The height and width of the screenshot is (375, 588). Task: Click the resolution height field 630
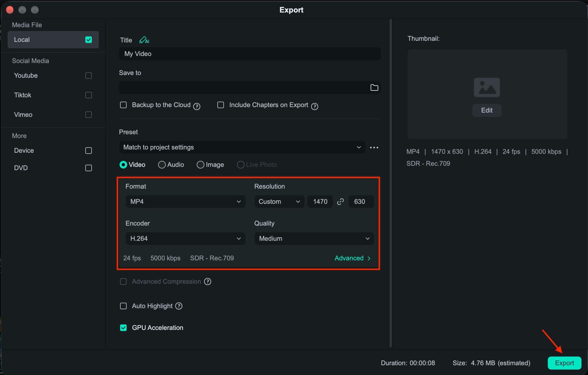[x=361, y=202]
